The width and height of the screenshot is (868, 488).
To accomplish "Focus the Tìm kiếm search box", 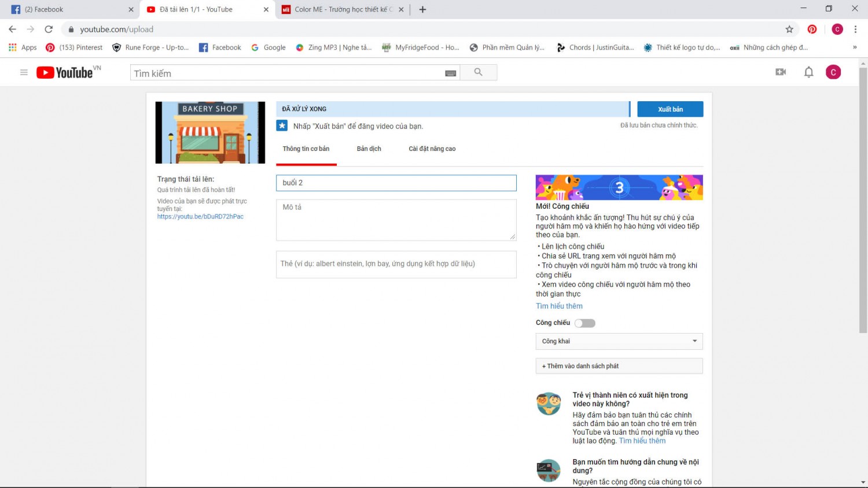I will 287,73.
